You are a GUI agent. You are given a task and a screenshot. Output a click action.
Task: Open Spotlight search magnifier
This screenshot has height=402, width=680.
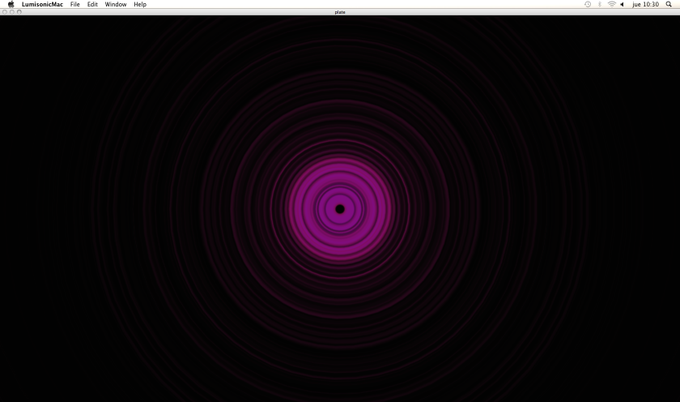pyautogui.click(x=669, y=4)
